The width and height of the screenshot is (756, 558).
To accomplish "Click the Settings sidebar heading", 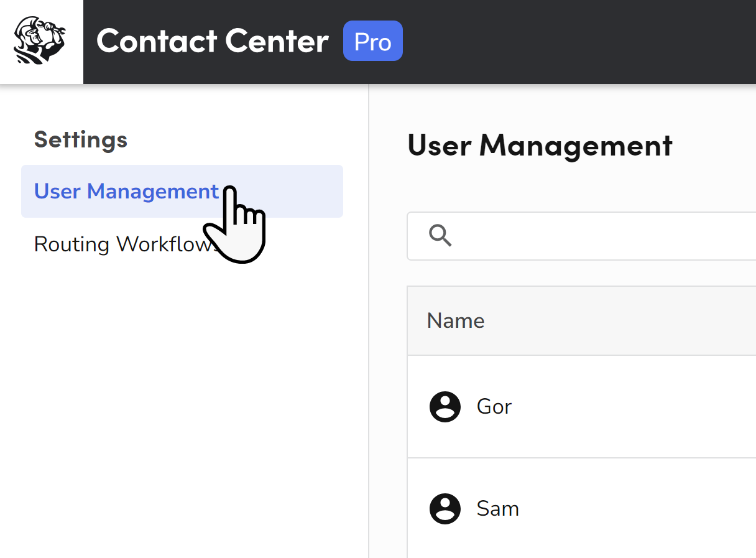I will (x=81, y=139).
